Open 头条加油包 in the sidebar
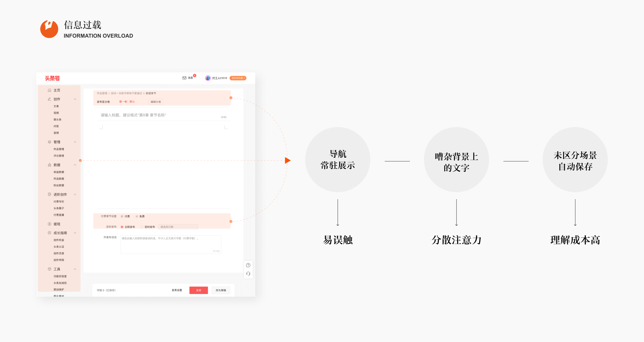644x342 pixels. click(x=60, y=283)
